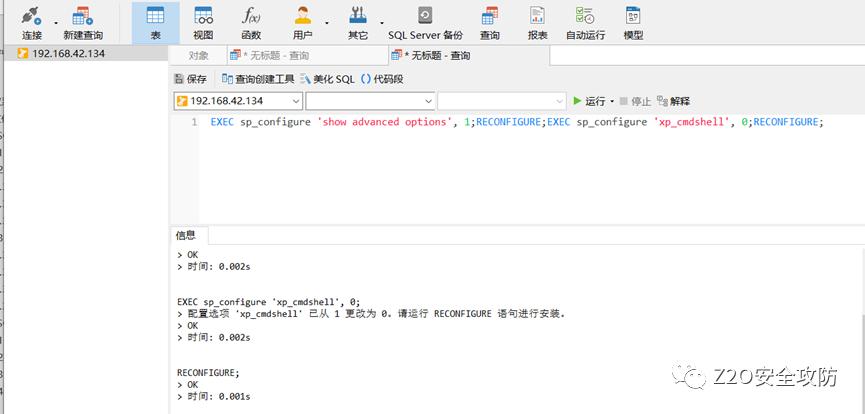Click 美化 SQL (Beautify SQL) button
Image resolution: width=865 pixels, height=414 pixels.
[x=327, y=79]
